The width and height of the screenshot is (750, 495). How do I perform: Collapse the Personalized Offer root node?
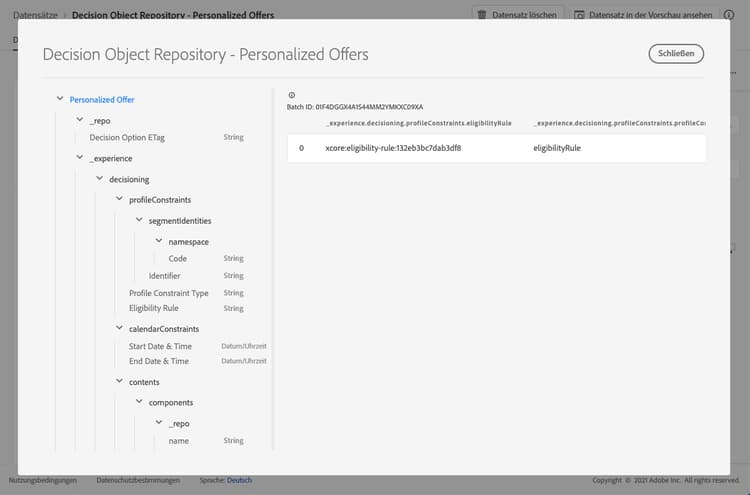pyautogui.click(x=60, y=99)
